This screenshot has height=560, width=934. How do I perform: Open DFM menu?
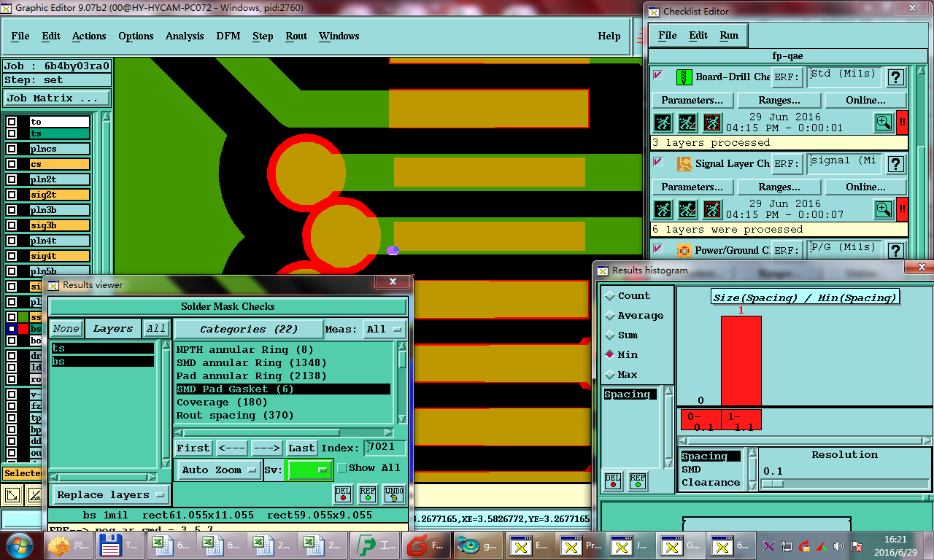click(x=228, y=36)
